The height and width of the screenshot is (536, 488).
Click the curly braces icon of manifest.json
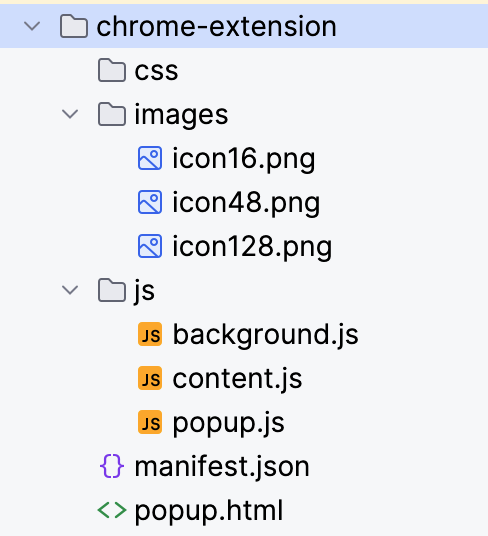tap(112, 466)
